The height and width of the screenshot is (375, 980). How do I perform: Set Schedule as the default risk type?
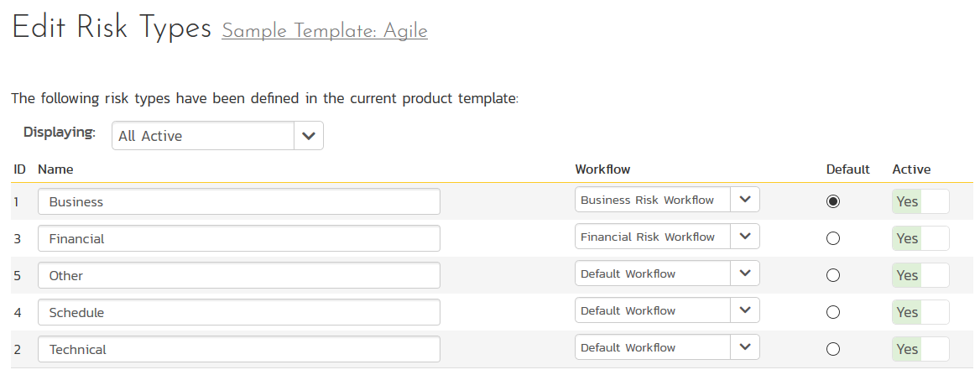coord(833,312)
